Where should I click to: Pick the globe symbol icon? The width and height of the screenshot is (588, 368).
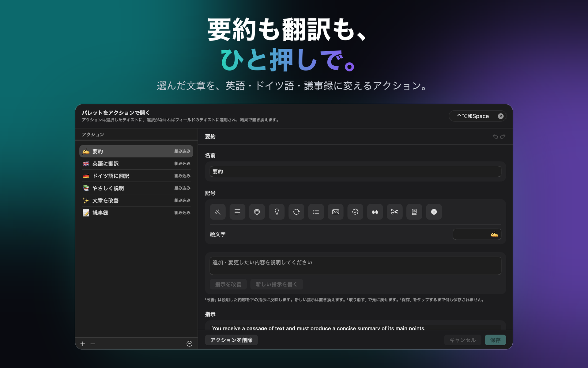tap(257, 212)
